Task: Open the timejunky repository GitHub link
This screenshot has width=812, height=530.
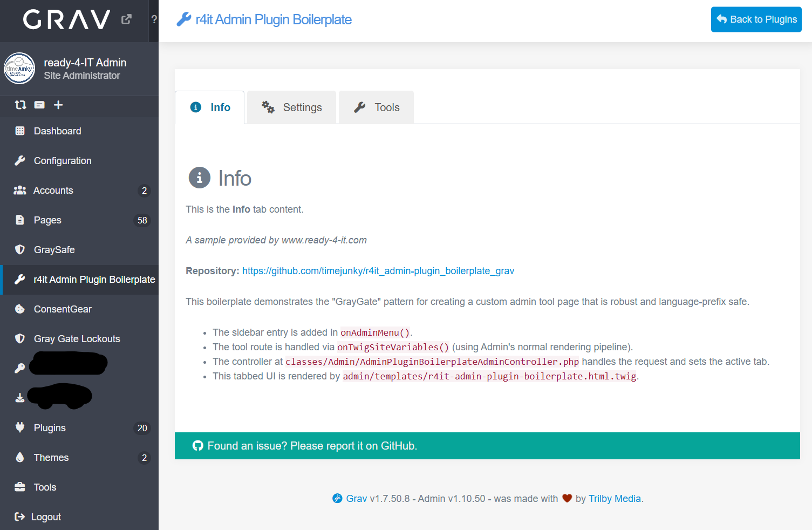Action: click(378, 270)
